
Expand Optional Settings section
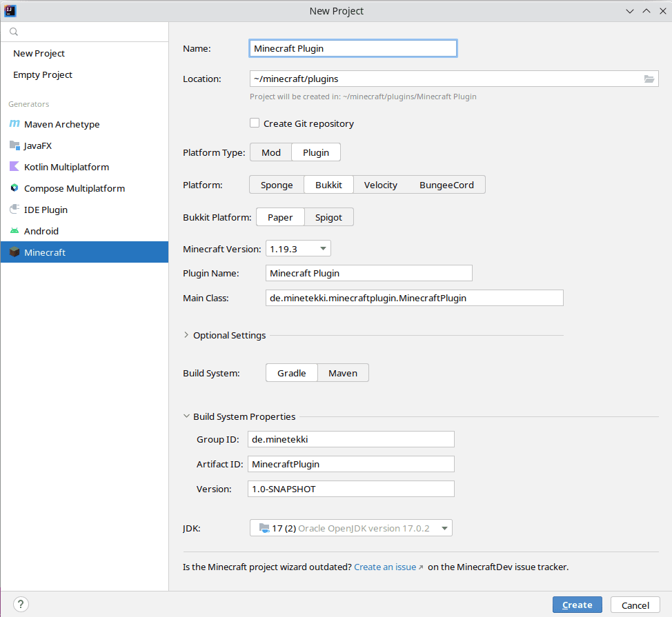tap(186, 335)
